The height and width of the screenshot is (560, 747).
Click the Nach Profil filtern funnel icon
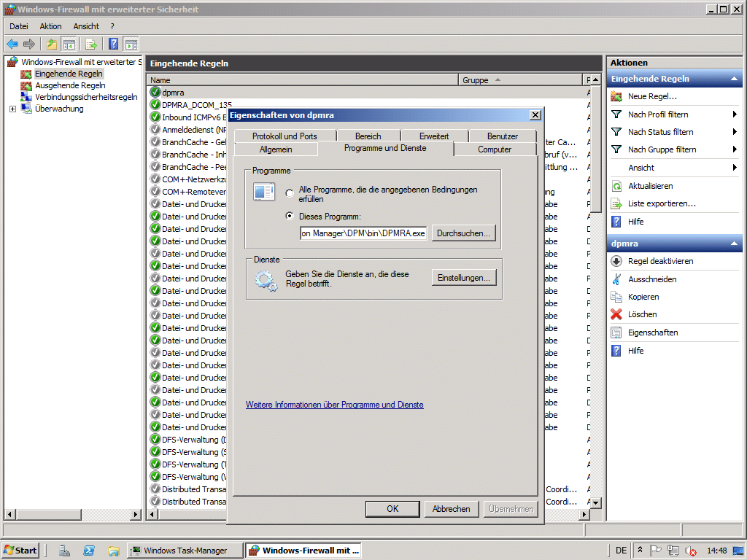[x=616, y=114]
